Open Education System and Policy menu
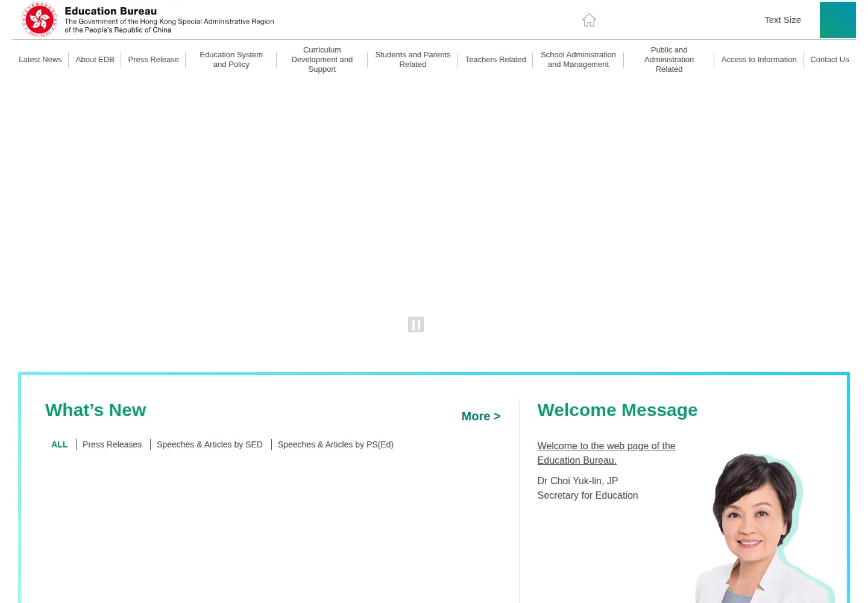 [x=231, y=60]
